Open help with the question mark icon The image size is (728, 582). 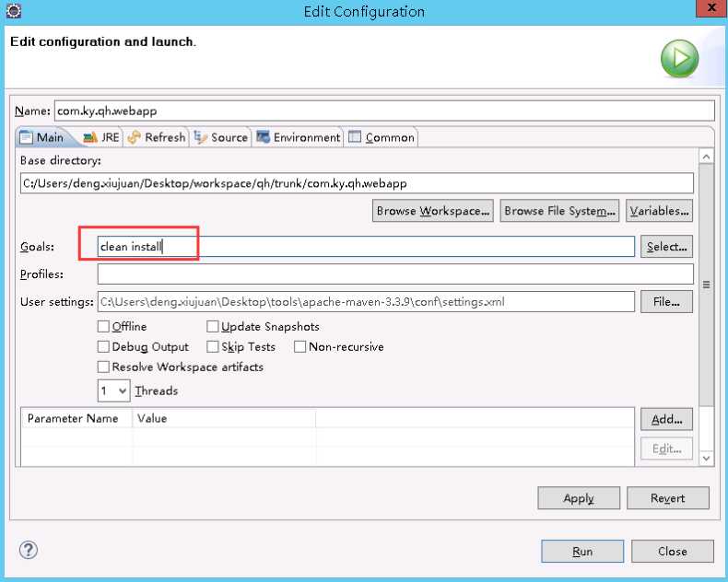29,550
